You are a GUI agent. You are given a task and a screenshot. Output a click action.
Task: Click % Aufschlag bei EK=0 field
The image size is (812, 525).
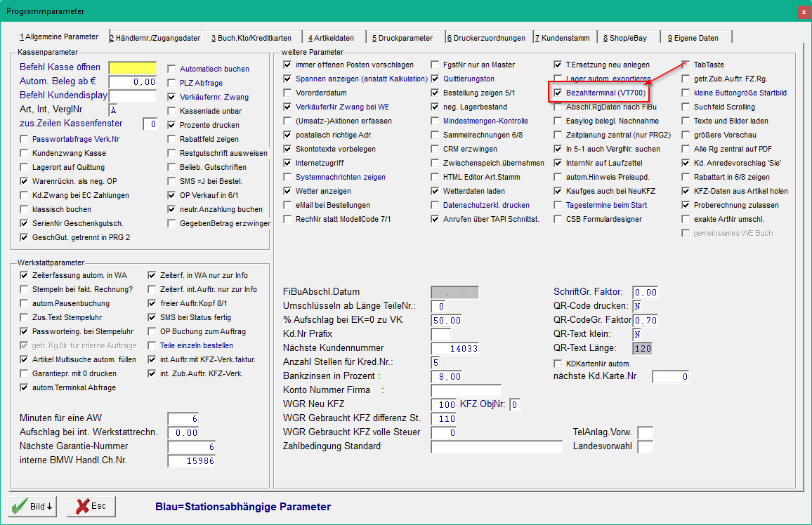pos(447,320)
